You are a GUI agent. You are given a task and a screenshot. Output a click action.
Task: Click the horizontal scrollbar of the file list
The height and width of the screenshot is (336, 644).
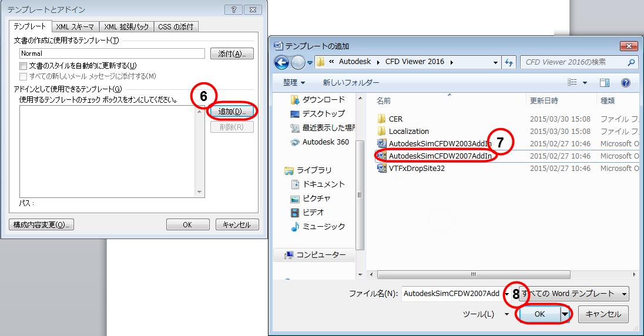(474, 274)
